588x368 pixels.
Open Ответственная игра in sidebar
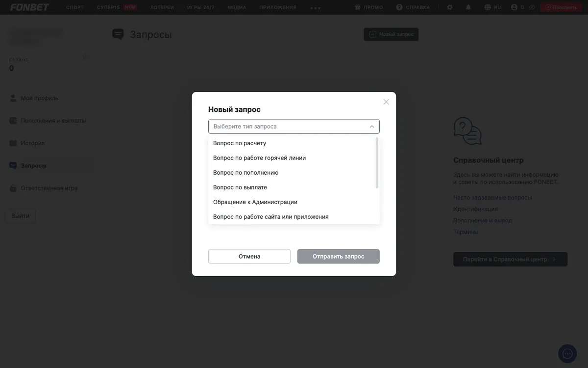[49, 188]
